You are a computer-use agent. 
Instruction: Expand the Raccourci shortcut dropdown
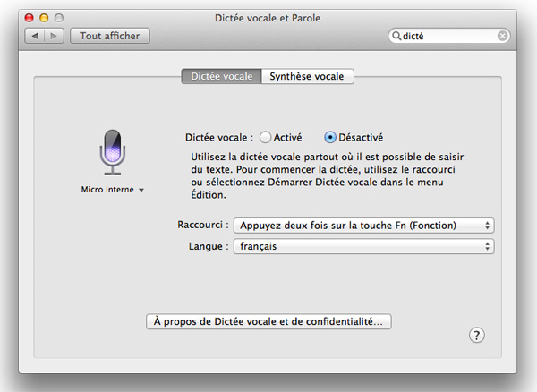click(x=363, y=225)
